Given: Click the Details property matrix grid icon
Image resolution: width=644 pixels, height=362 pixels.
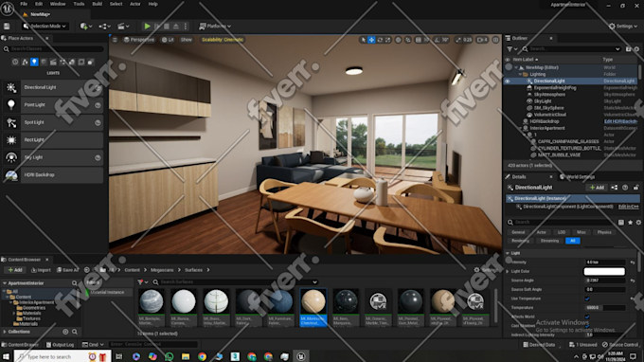Looking at the screenshot, I should tap(621, 223).
